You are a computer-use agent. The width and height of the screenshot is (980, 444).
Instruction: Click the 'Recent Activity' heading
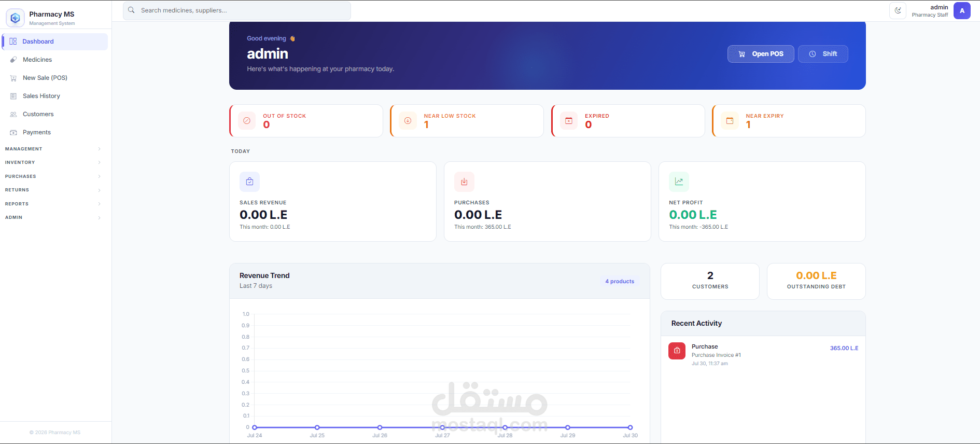(696, 323)
